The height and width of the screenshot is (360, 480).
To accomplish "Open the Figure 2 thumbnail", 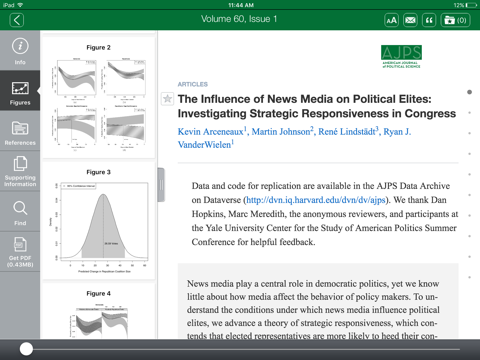I will (99, 97).
